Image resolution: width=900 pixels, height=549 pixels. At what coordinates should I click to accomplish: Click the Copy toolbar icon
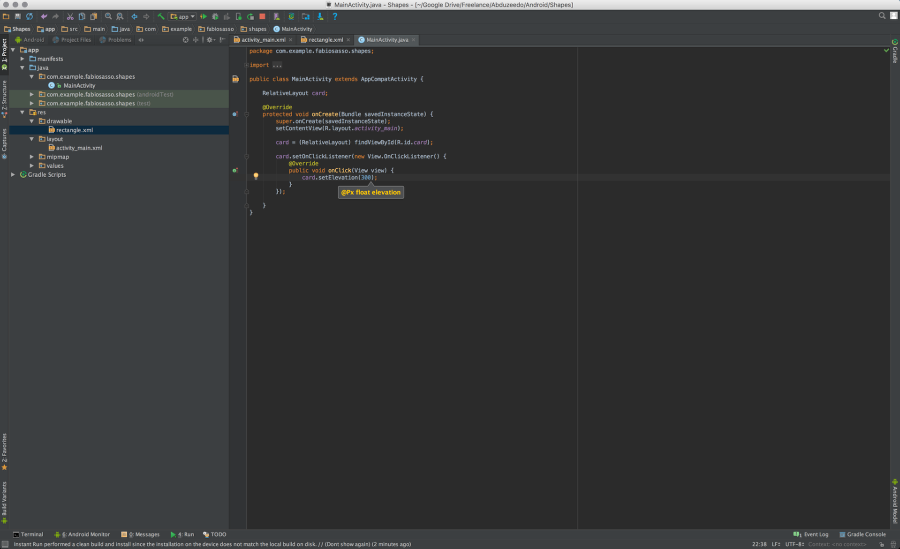click(x=82, y=17)
